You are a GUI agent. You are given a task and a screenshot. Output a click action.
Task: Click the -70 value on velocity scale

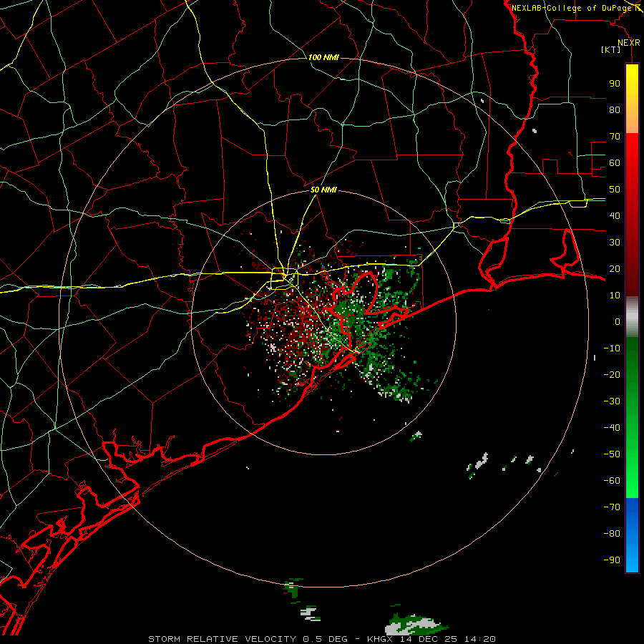click(612, 507)
